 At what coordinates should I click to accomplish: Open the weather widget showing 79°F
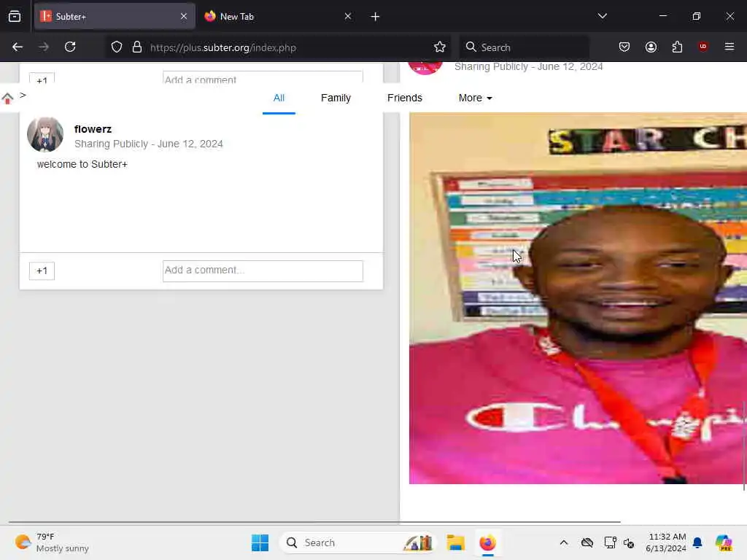(52, 542)
